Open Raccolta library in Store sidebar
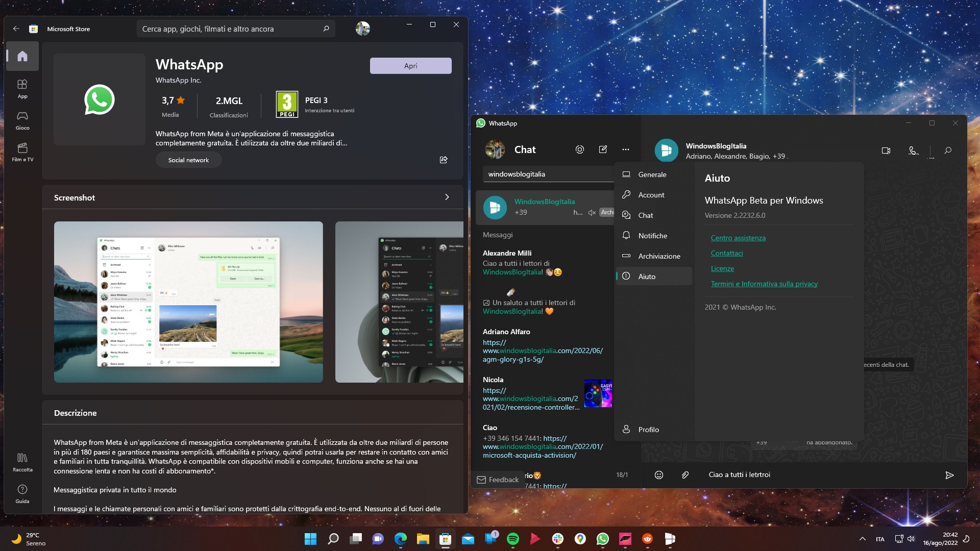The height and width of the screenshot is (551, 980). click(22, 462)
